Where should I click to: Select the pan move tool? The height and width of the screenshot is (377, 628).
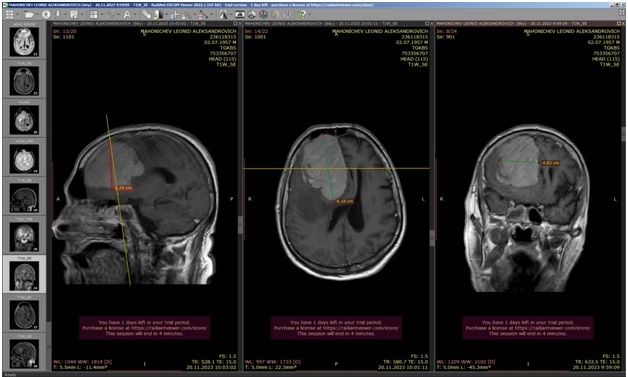[174, 14]
